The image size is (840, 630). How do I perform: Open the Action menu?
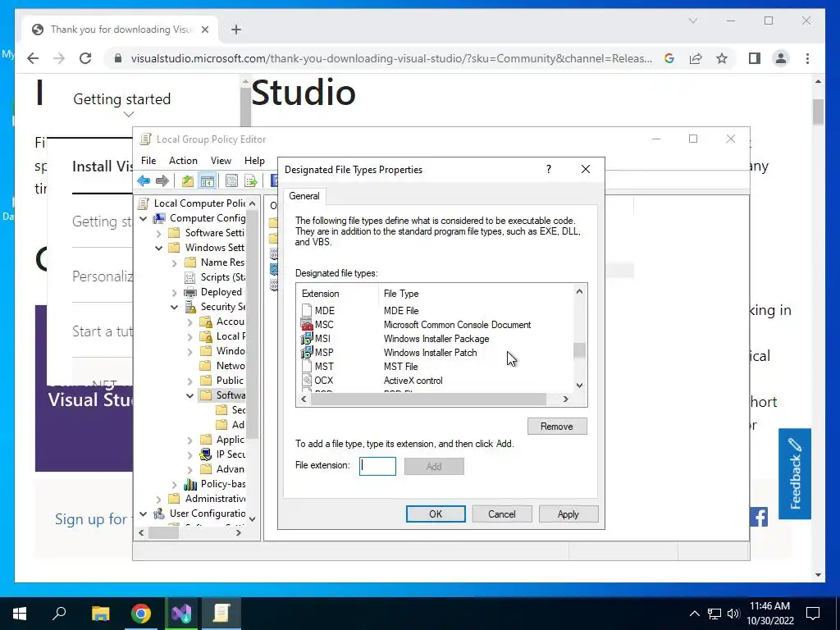[x=183, y=161]
